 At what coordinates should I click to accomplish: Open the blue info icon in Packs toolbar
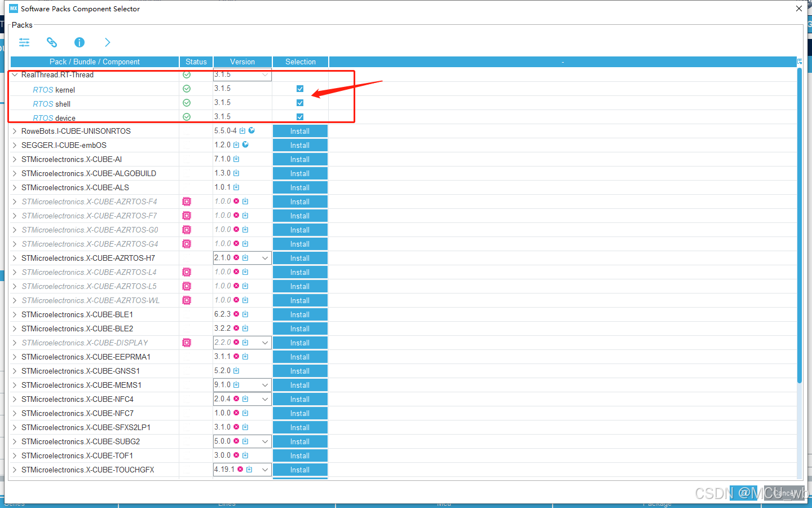point(80,42)
